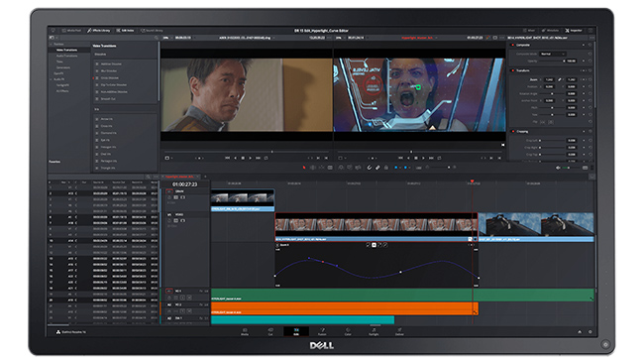Toggle timeline Snapping magnet icon
This screenshot has width=644, height=363.
click(x=370, y=168)
